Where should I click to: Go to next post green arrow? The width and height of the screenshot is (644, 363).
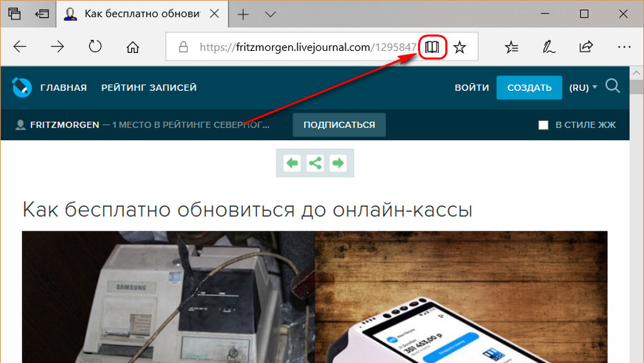pos(338,163)
